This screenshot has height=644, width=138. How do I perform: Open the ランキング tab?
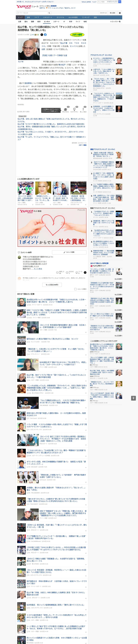pyautogui.click(x=86, y=17)
